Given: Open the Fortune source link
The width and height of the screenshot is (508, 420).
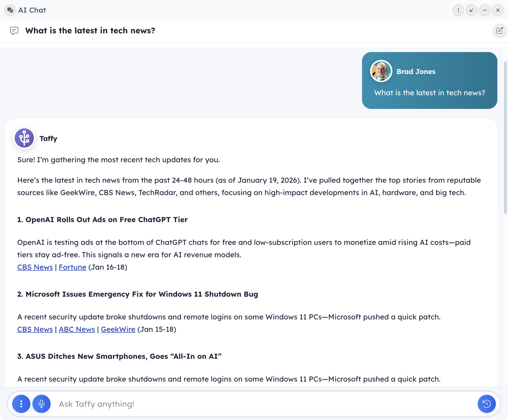Looking at the screenshot, I should pos(72,267).
